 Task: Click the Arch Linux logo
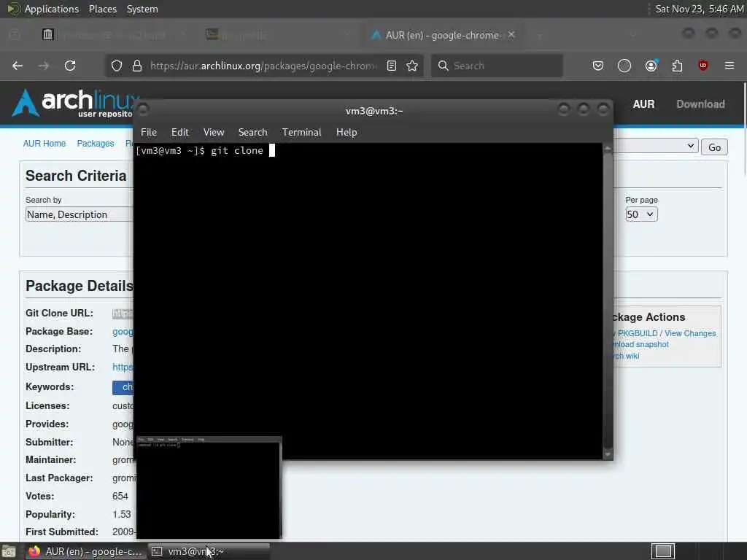76,103
